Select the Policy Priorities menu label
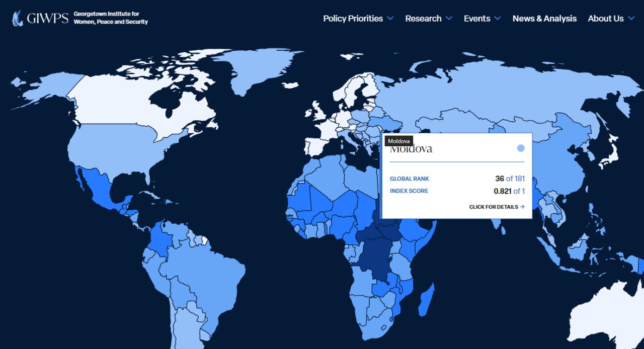This screenshot has height=349, width=644. pyautogui.click(x=353, y=19)
